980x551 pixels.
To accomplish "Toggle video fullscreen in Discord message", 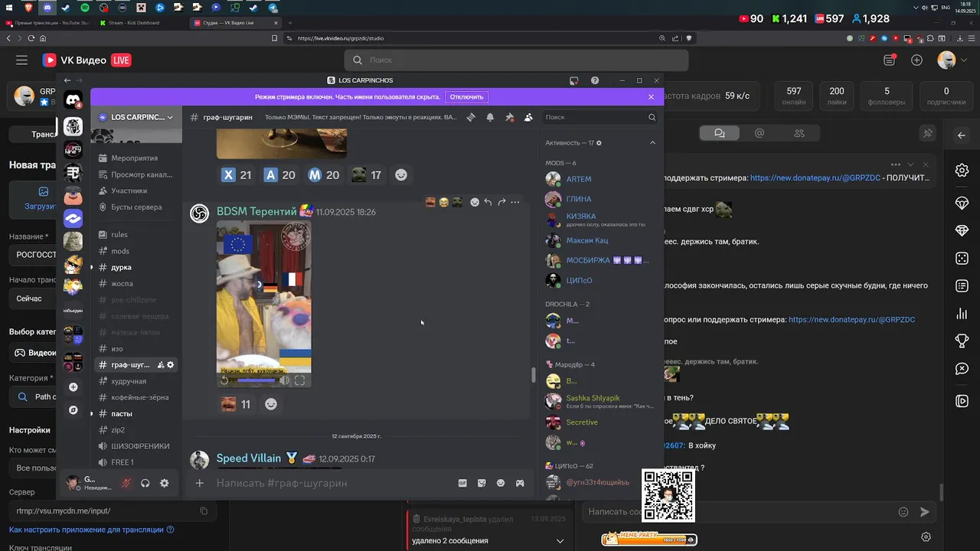I will pos(299,380).
